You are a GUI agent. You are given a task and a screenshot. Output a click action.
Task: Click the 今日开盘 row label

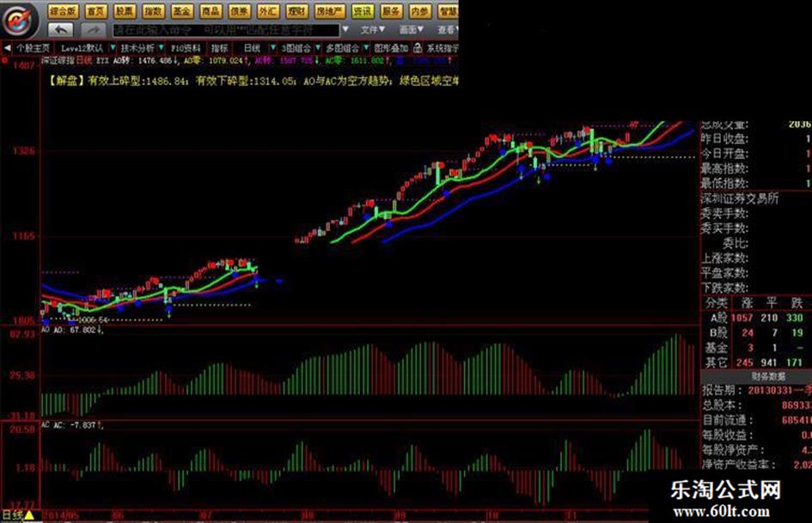(x=725, y=154)
